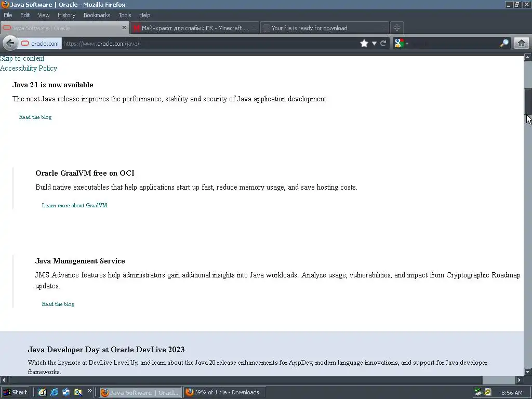Click the vertical scrollbar down arrow

point(528,372)
